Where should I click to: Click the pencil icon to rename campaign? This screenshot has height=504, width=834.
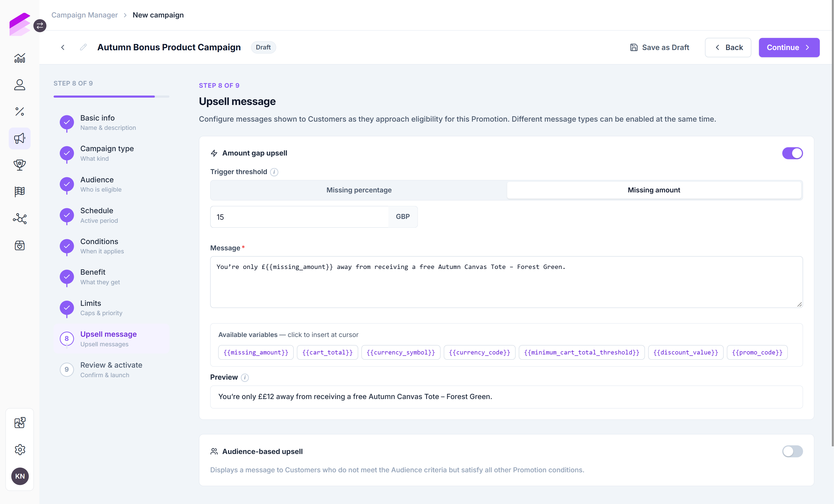coord(83,47)
